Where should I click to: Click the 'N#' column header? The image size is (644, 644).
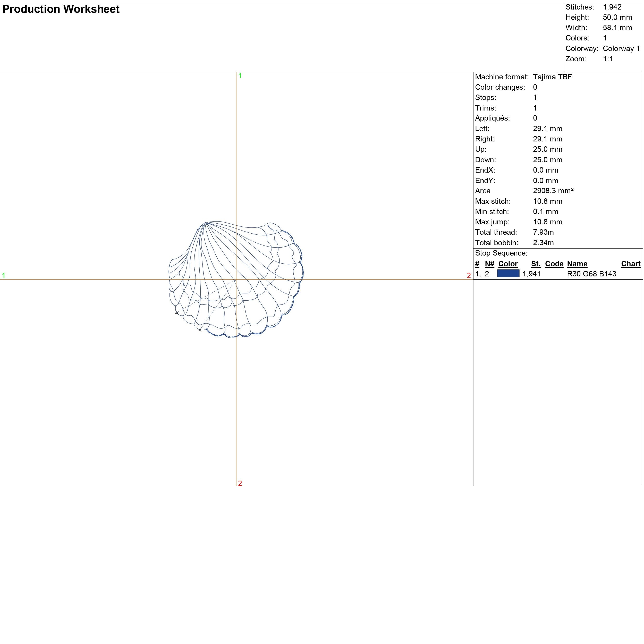click(489, 264)
